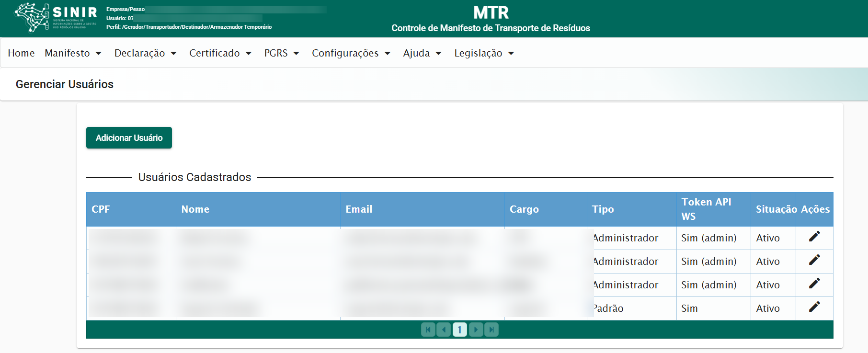Go to previous page of users table
This screenshot has height=353, width=868.
(444, 330)
